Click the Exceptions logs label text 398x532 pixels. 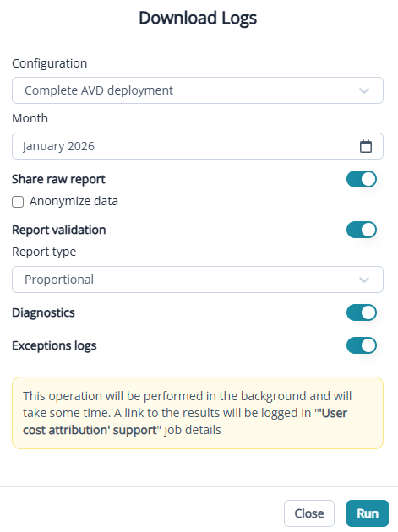(x=54, y=345)
